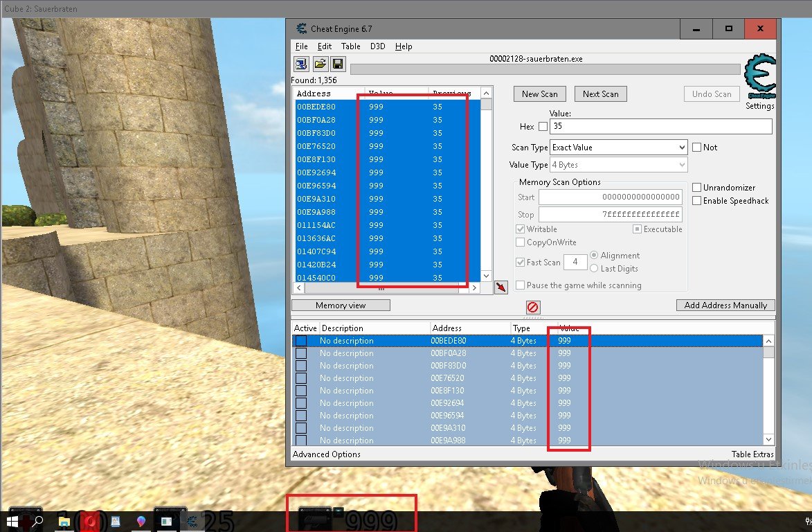Screen dimensions: 812x532
Task: Open Opera browser from the taskbar
Action: click(89, 522)
